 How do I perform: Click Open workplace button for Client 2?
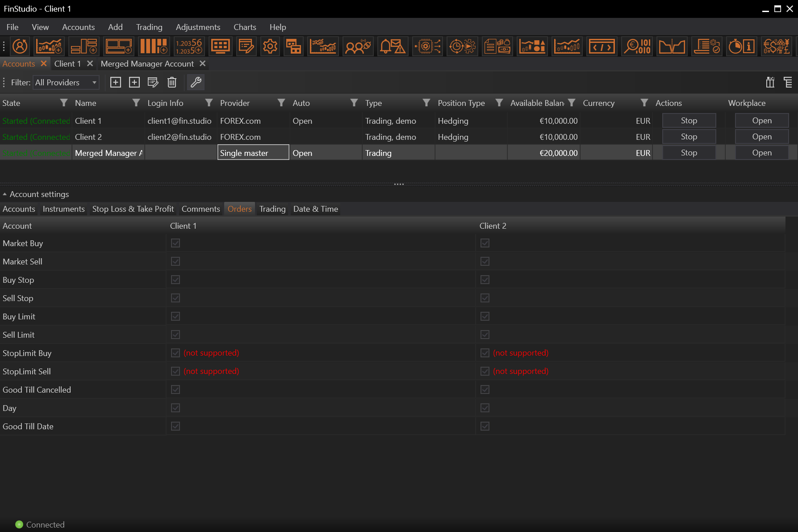coord(761,137)
